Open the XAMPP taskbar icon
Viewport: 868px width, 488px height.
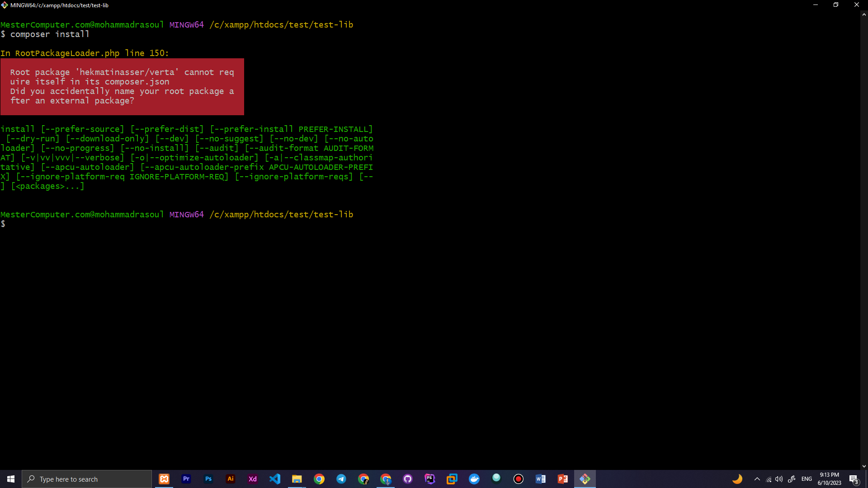164,479
